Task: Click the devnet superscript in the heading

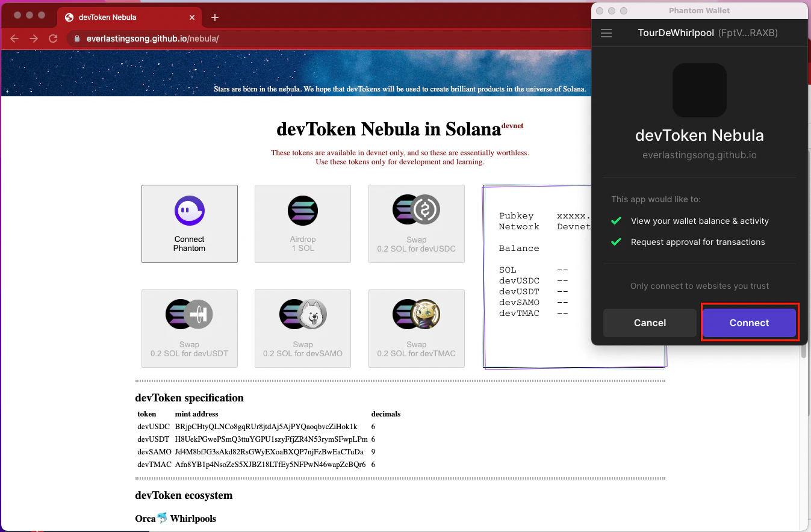Action: (x=512, y=125)
